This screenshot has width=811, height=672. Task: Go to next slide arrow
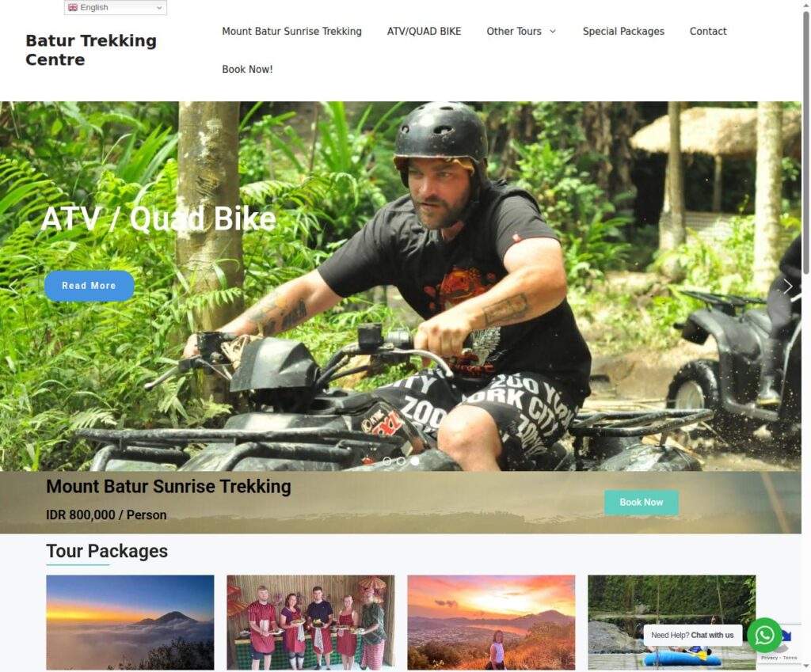pos(788,286)
